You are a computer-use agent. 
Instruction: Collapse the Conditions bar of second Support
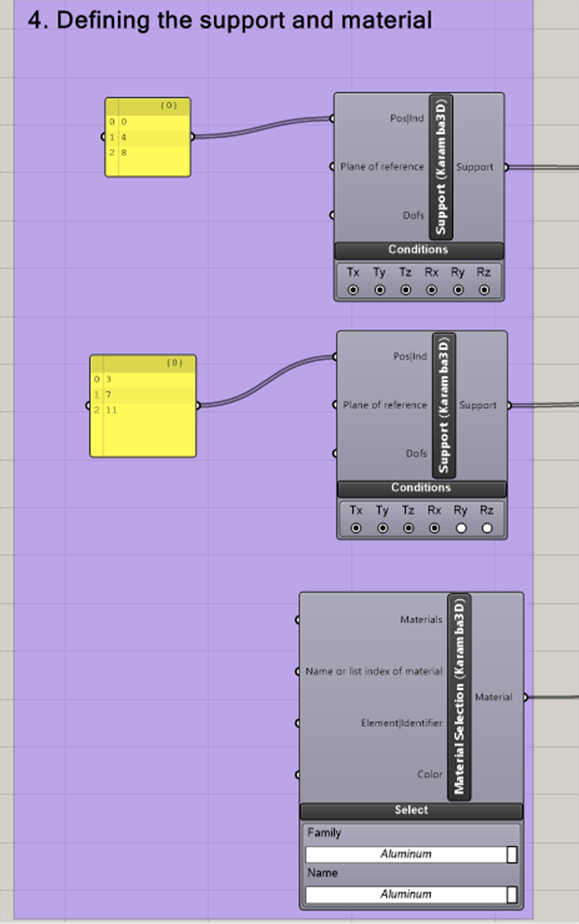(x=421, y=488)
